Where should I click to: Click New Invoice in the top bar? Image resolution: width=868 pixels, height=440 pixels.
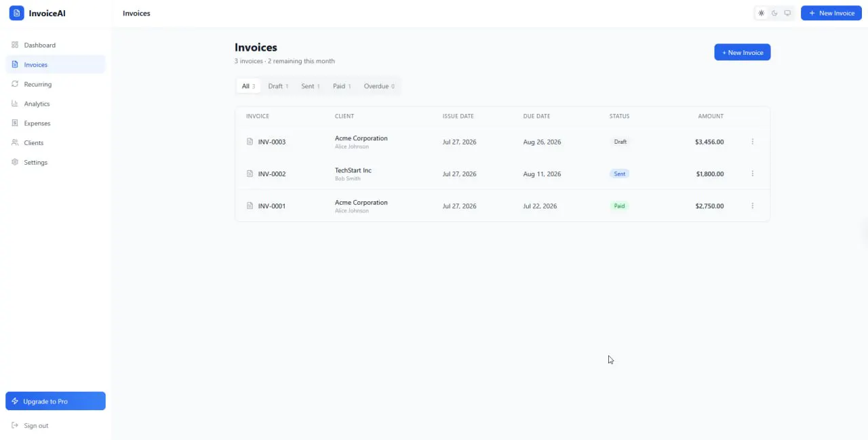831,13
